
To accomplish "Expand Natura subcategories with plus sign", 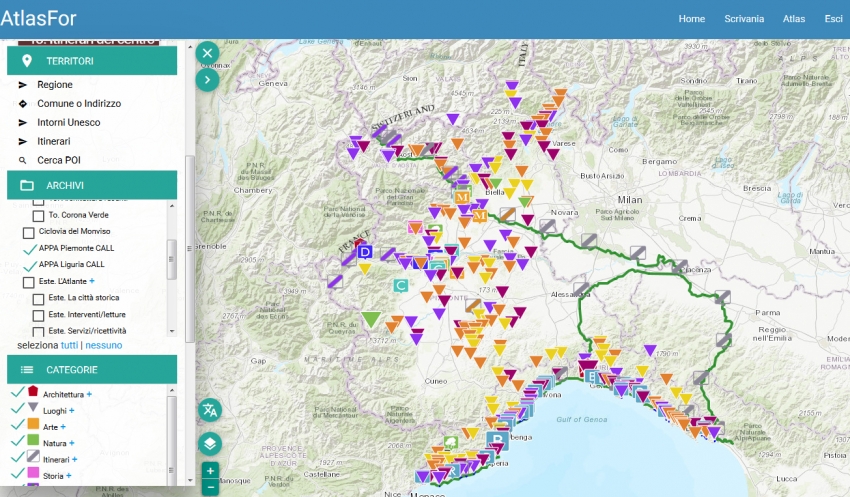I will click(x=72, y=443).
